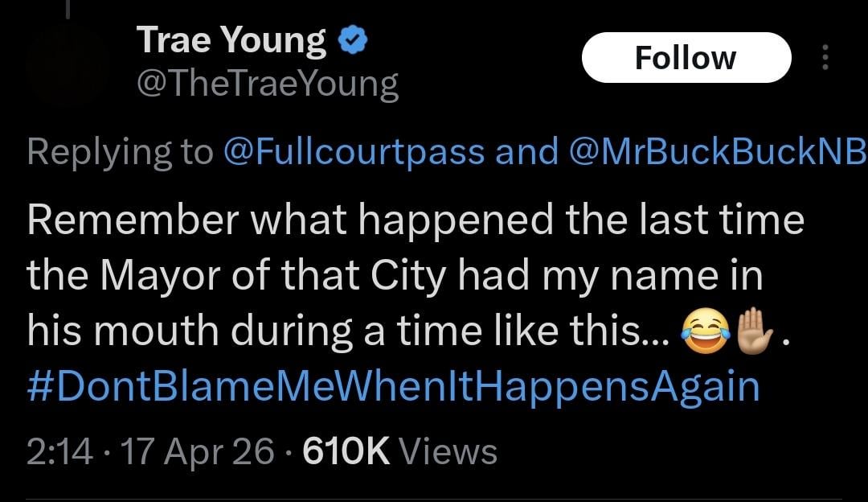
Task: Open the hashtag DontBlameMeWhenItHappensAgain
Action: pyautogui.click(x=390, y=385)
